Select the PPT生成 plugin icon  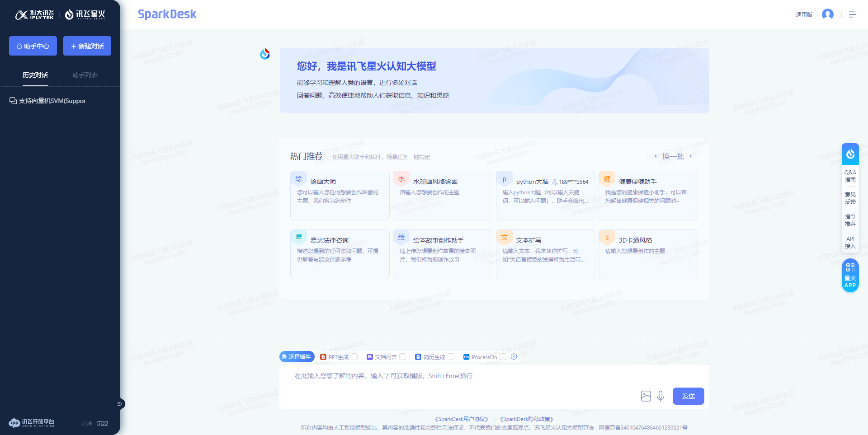click(x=323, y=357)
